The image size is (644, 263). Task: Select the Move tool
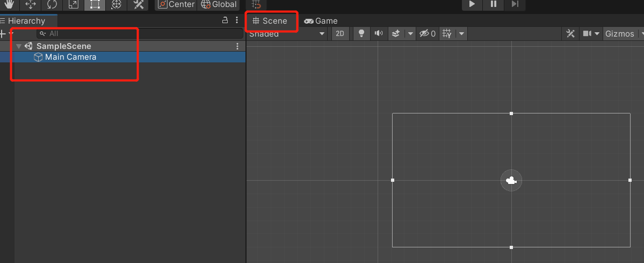(x=31, y=4)
